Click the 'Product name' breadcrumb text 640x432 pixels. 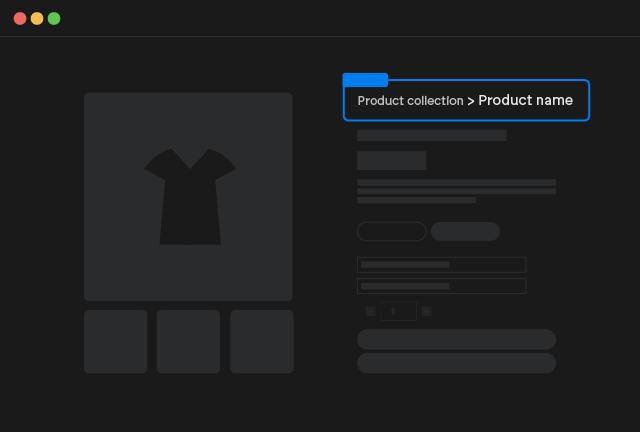coord(525,101)
